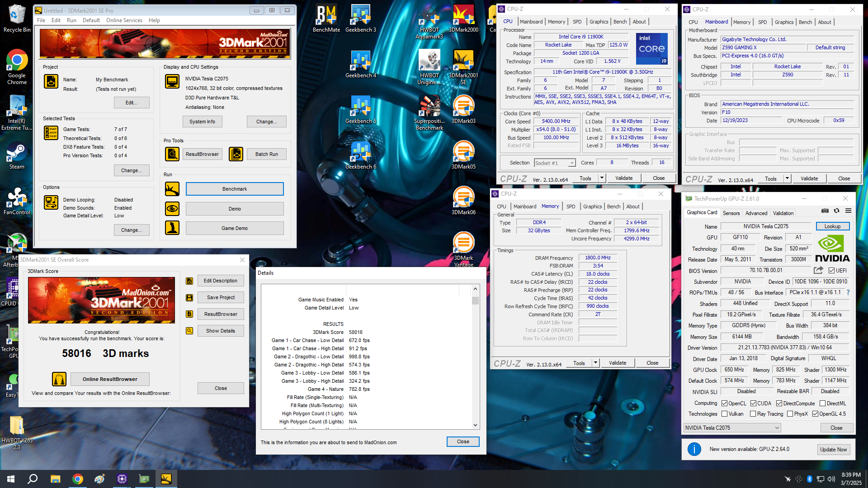Click Show Details button
Image resolution: width=868 pixels, height=488 pixels.
coord(221,331)
